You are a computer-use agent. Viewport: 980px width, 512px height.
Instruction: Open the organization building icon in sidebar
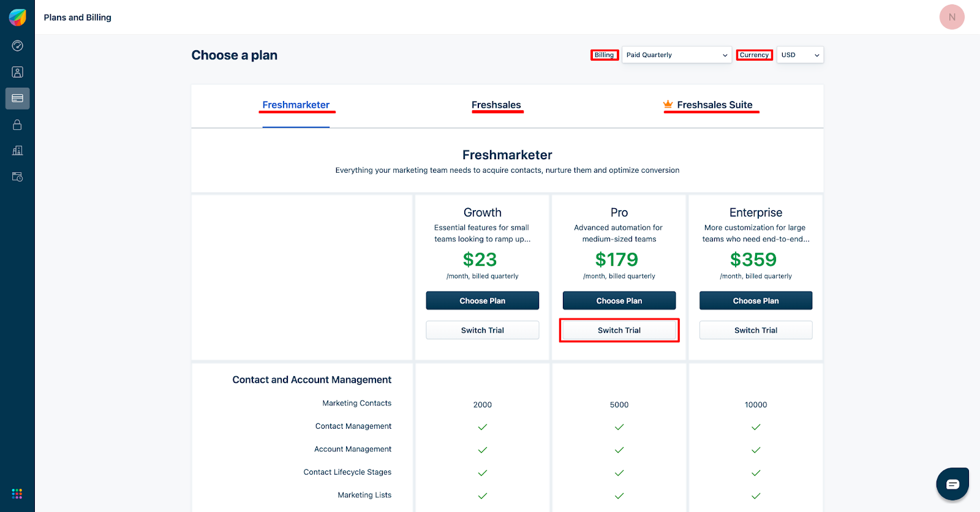coord(17,151)
